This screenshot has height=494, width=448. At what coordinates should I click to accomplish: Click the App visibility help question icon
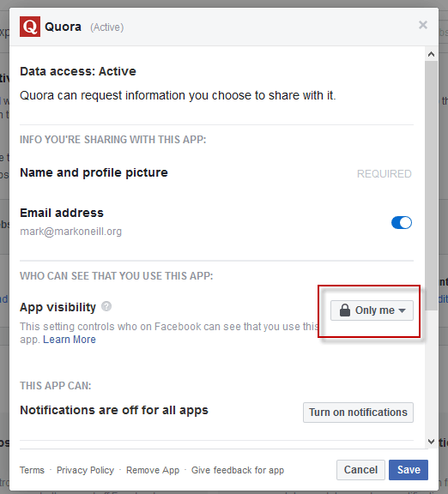coord(106,306)
